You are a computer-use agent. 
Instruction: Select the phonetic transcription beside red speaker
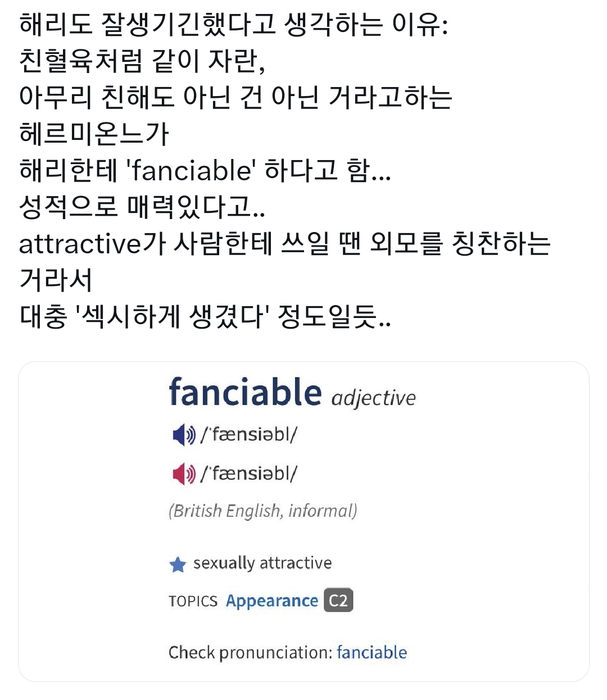(249, 474)
